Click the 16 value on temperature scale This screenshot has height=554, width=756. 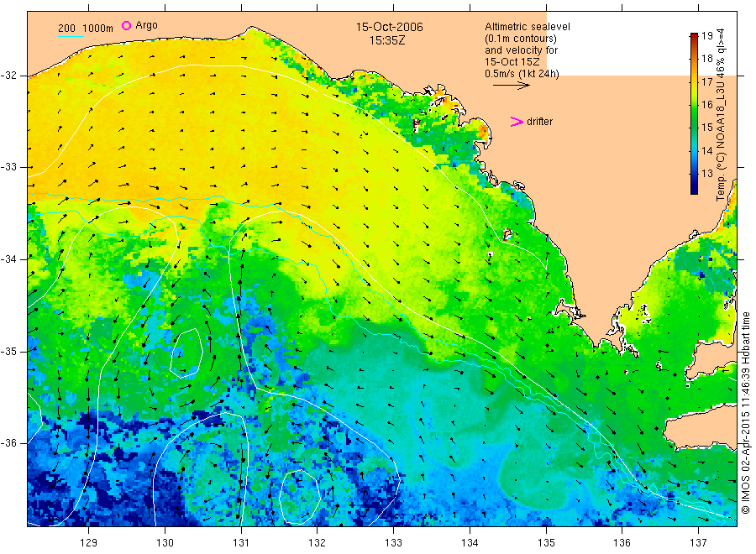(706, 105)
